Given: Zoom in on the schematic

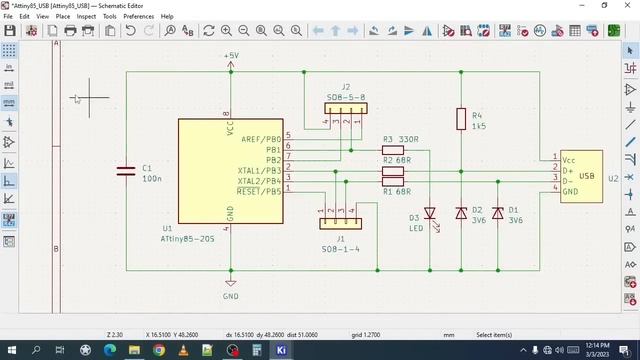Looking at the screenshot, I should 226,31.
